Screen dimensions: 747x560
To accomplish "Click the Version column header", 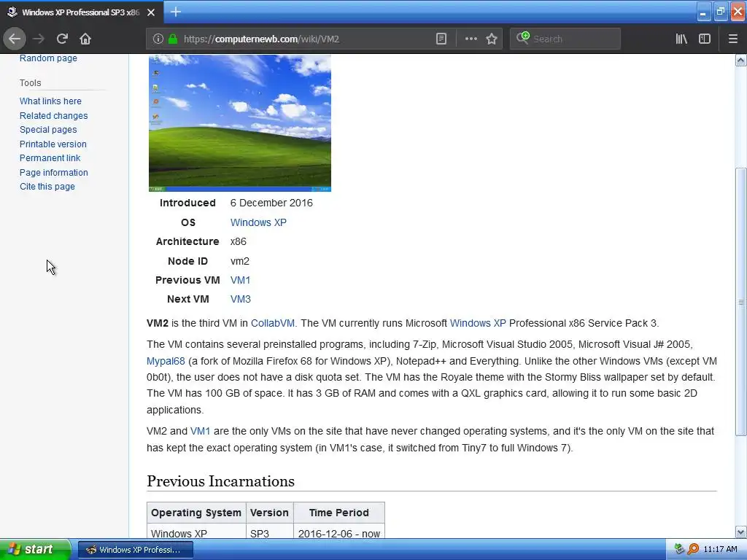I will [x=269, y=513].
